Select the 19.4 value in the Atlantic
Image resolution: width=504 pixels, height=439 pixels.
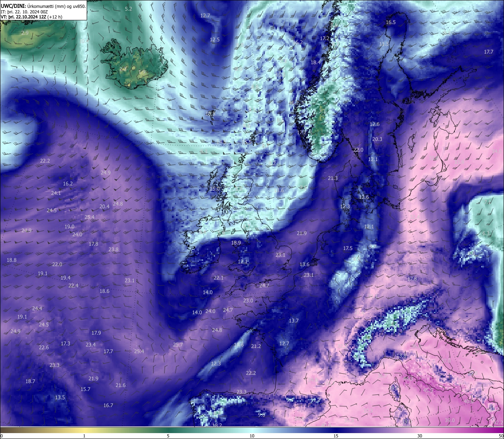(x=66, y=278)
